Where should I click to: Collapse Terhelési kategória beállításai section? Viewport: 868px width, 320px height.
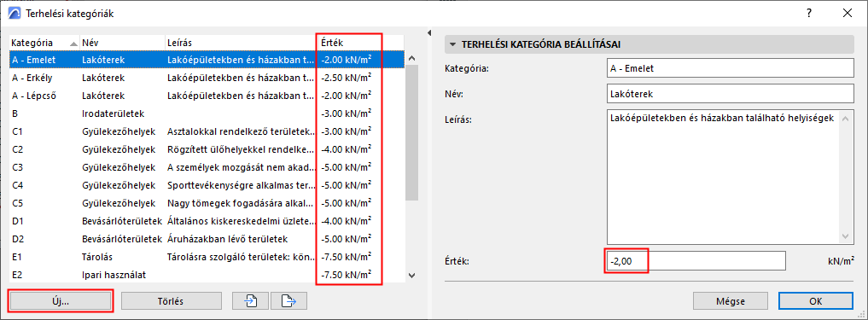coord(454,44)
